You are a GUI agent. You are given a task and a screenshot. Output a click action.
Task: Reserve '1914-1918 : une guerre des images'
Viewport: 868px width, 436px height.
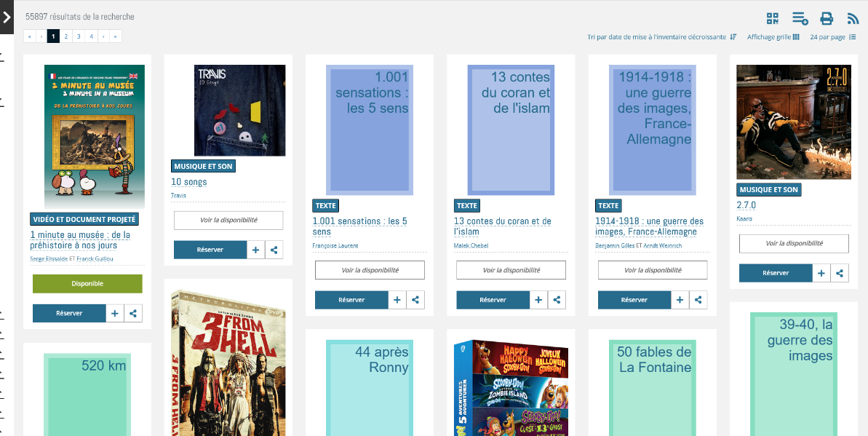point(634,299)
